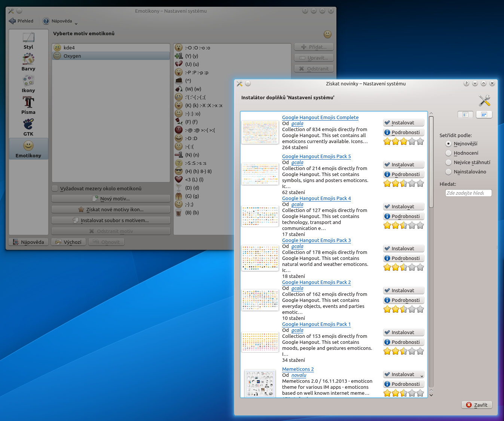
Task: Click the winking ;-) emoticon
Action: (x=179, y=204)
